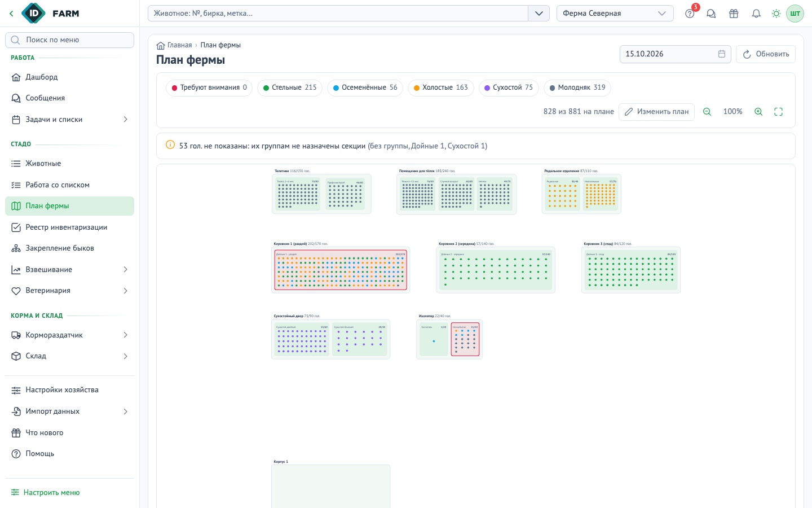This screenshot has height=508, width=812.
Task: Toggle the Требуют внимания filter
Action: pos(209,87)
